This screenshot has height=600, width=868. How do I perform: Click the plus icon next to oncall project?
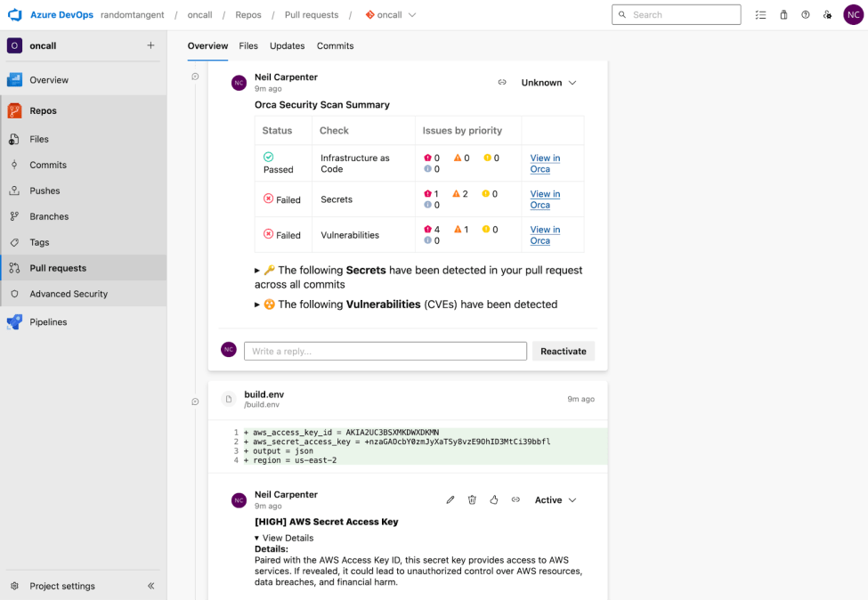150,45
